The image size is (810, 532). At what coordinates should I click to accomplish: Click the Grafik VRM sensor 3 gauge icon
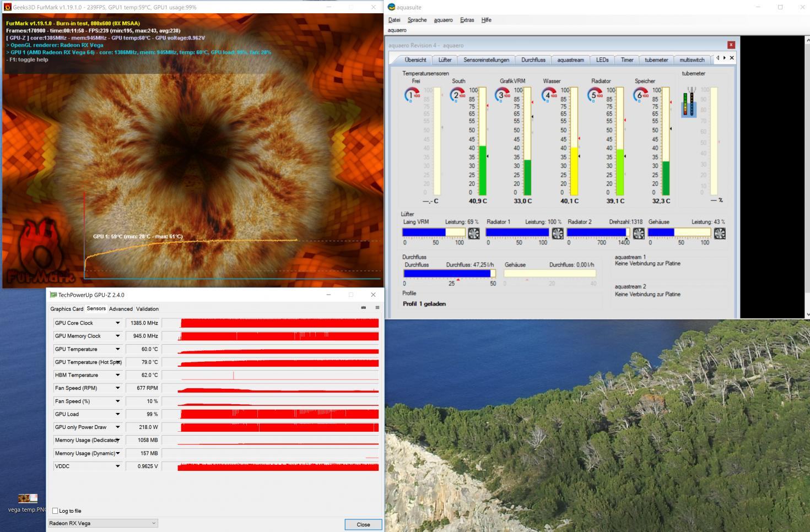[x=503, y=95]
